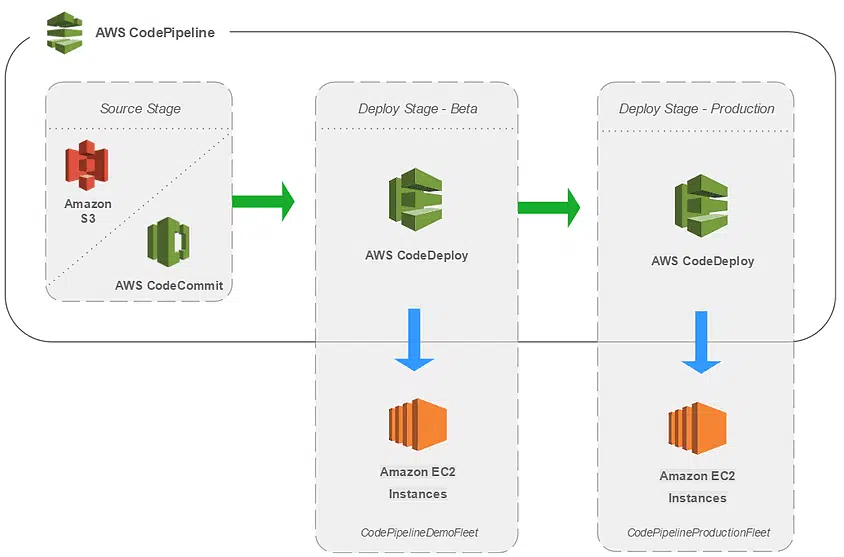Click the "AWS CodePipeline" title text
The image size is (844, 557).
click(154, 32)
